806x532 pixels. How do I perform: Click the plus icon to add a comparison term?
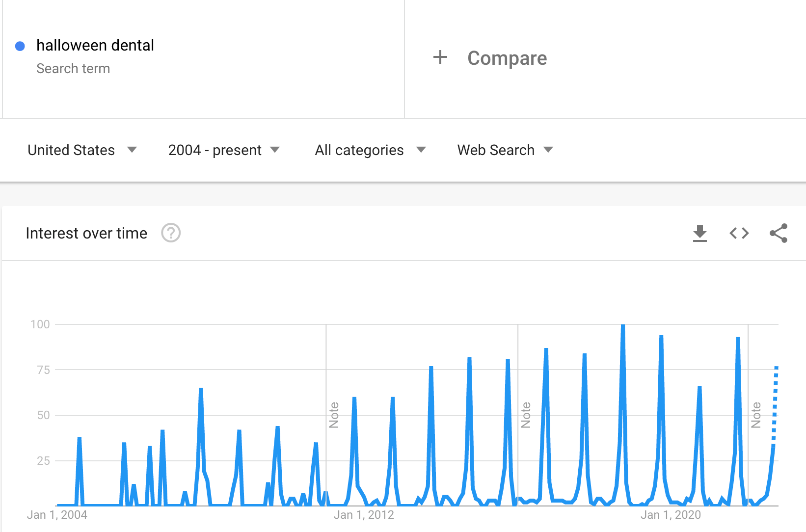440,57
